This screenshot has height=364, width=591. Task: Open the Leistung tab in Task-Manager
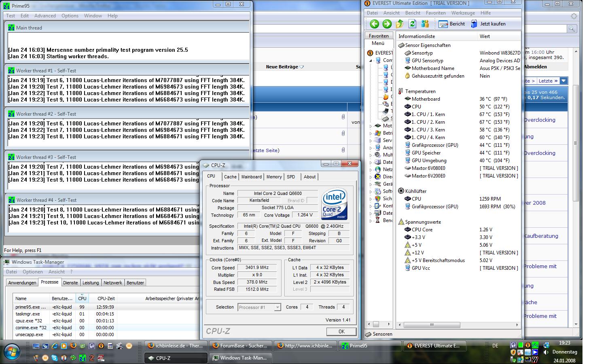(x=91, y=283)
